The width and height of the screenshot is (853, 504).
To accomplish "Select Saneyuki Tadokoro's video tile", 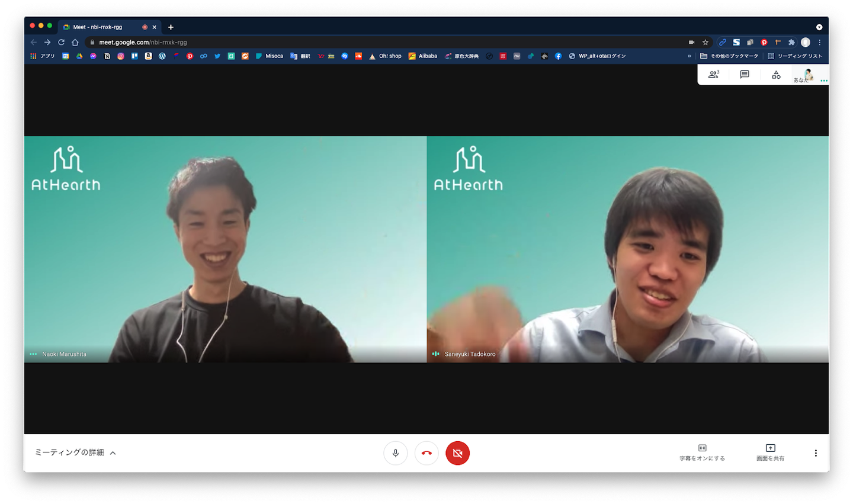I will click(x=628, y=249).
